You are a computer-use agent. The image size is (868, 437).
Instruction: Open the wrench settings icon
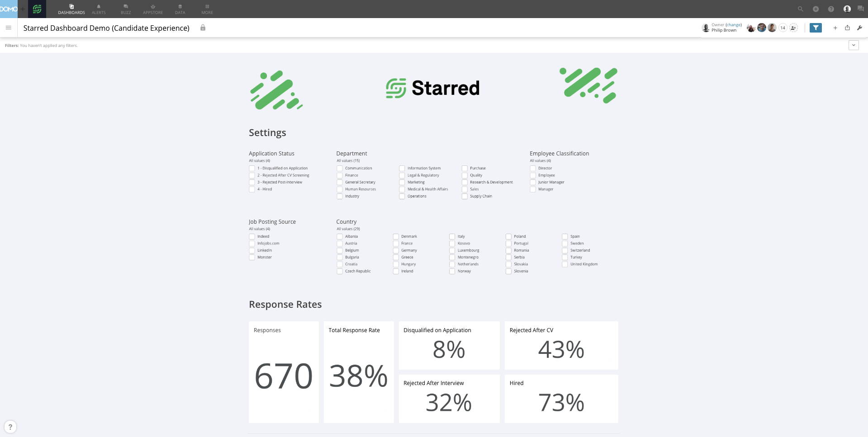coord(859,28)
